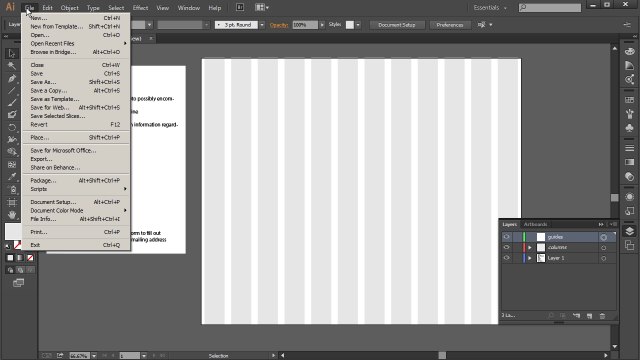Open the Edit menu

[47, 8]
